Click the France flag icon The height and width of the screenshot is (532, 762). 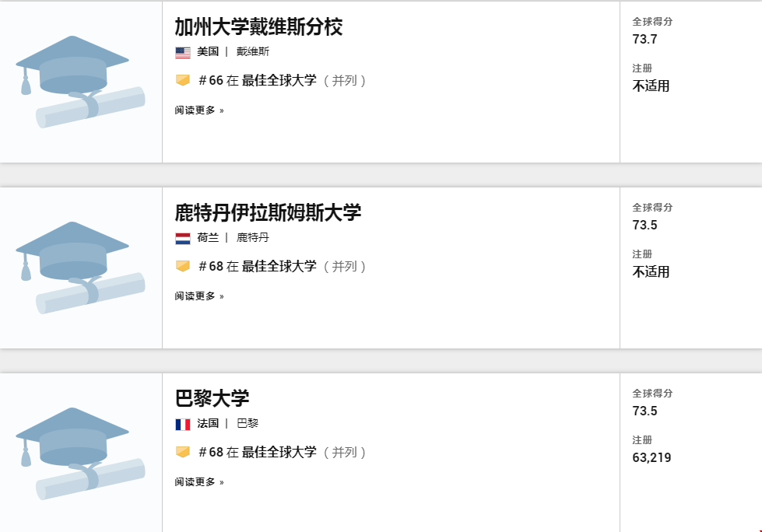(183, 424)
